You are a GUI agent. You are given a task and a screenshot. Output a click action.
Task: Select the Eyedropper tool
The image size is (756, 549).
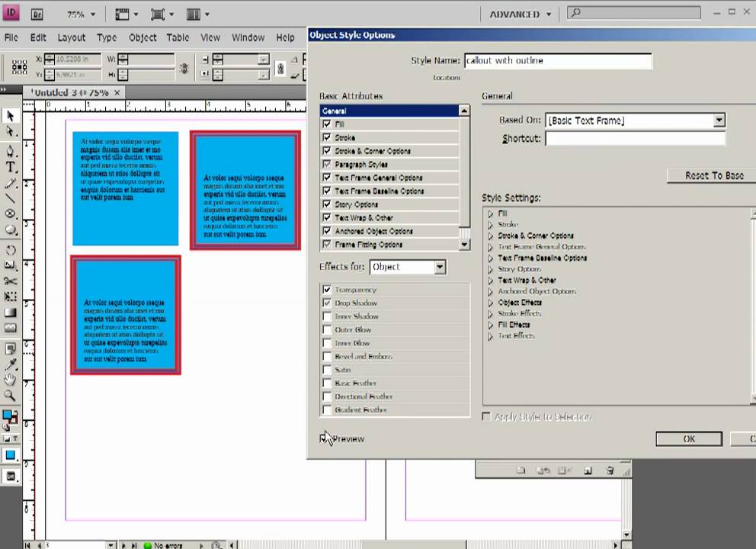(11, 364)
